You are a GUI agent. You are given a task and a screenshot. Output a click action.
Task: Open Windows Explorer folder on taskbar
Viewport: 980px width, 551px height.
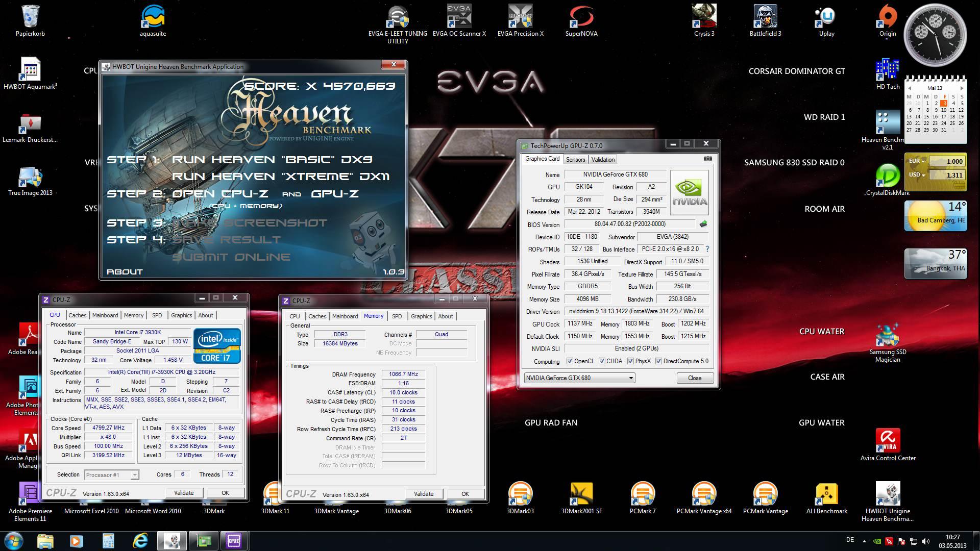[45, 540]
